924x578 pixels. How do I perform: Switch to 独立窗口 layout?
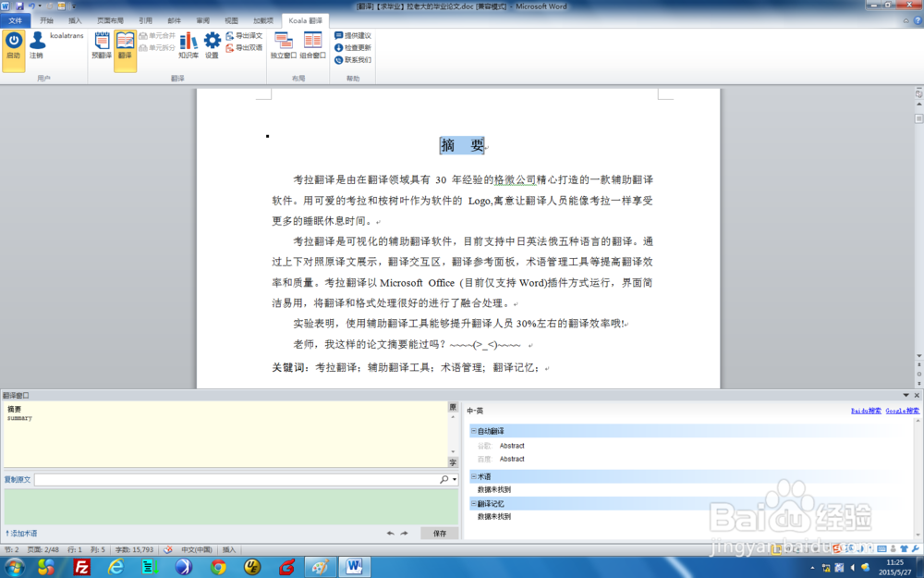(x=284, y=46)
